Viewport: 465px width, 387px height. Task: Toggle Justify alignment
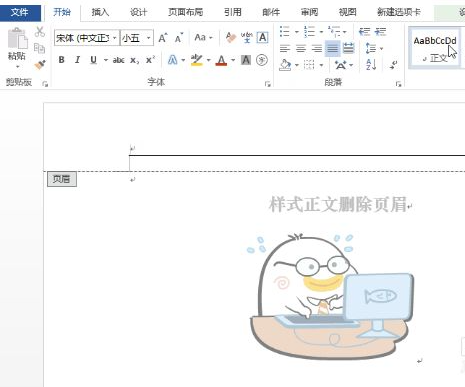coord(332,49)
